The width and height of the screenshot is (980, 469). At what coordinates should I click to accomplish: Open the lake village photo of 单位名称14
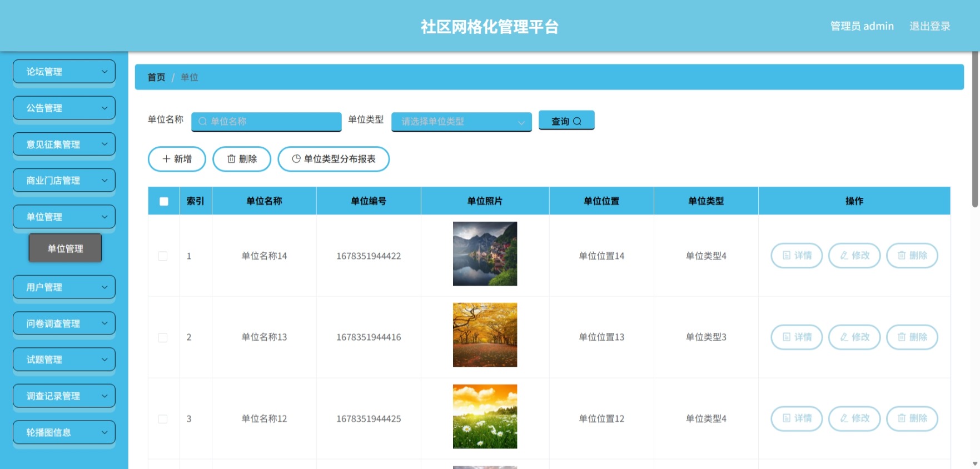tap(485, 254)
